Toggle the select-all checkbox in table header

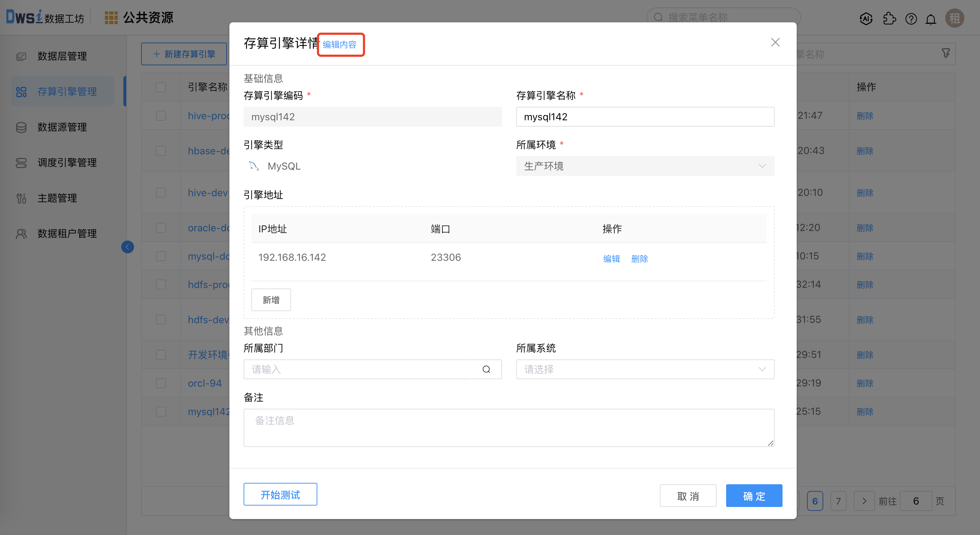pyautogui.click(x=161, y=87)
